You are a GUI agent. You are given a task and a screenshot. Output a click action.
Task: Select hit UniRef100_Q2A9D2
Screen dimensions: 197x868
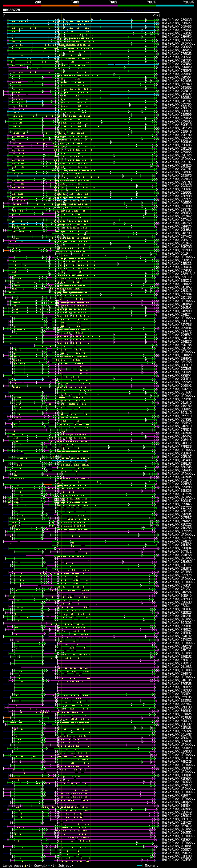tap(177, 172)
